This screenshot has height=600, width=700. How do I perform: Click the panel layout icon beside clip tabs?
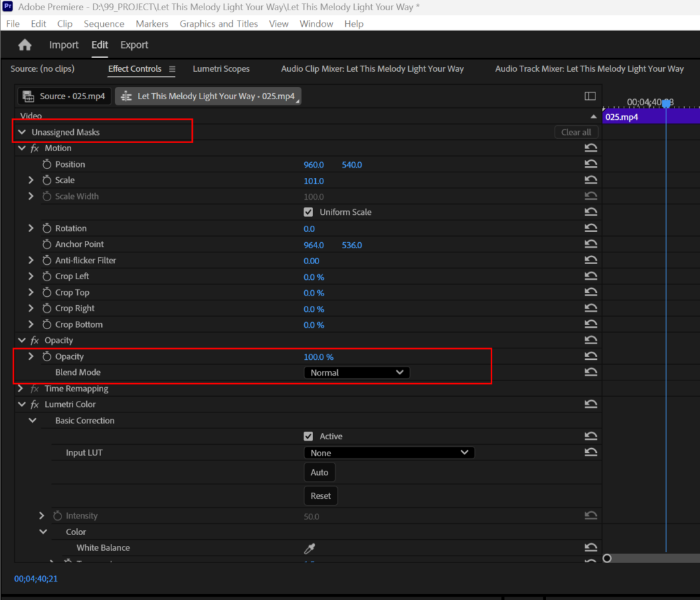[590, 96]
